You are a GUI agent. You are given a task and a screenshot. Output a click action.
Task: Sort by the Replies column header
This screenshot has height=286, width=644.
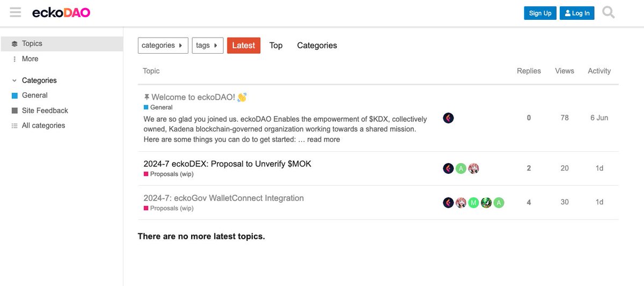529,71
